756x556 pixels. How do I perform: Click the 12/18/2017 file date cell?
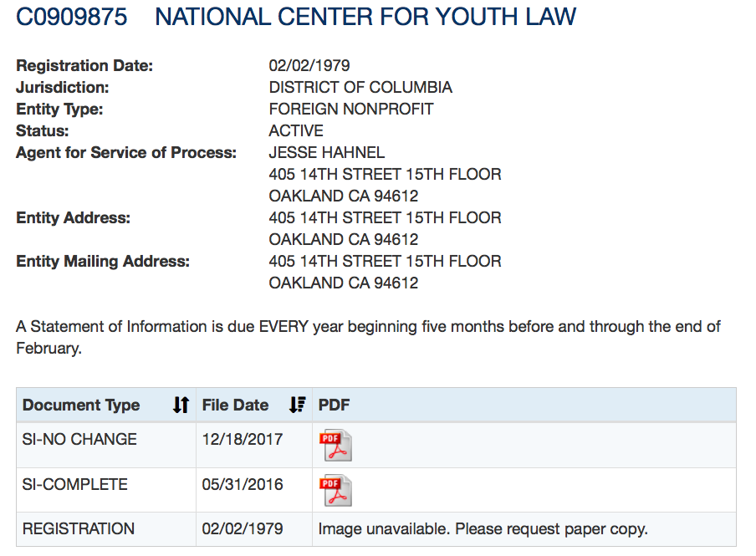(x=243, y=439)
